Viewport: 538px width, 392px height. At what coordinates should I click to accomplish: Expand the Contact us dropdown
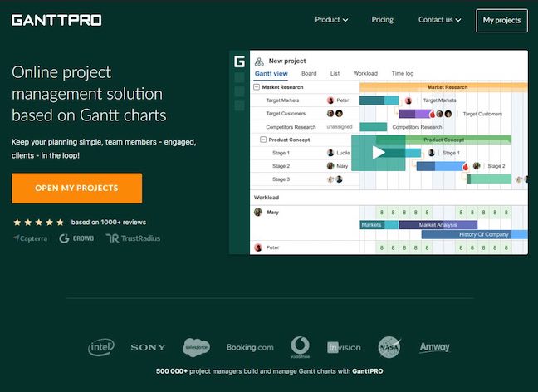click(439, 20)
